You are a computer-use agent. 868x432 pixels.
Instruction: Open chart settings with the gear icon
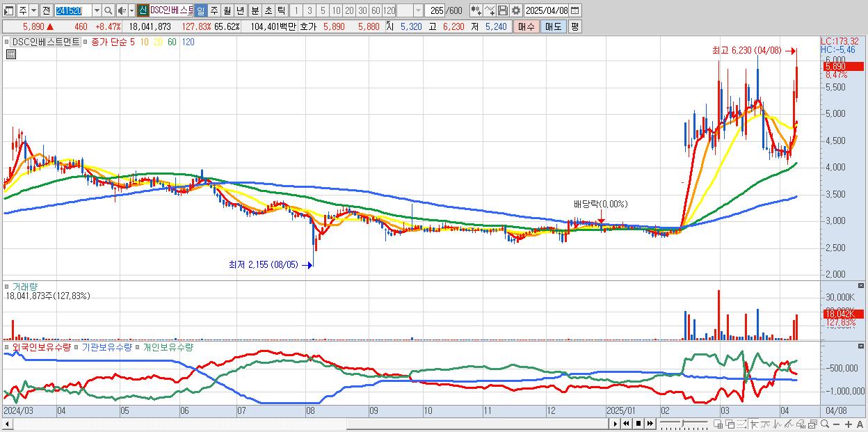click(x=516, y=10)
